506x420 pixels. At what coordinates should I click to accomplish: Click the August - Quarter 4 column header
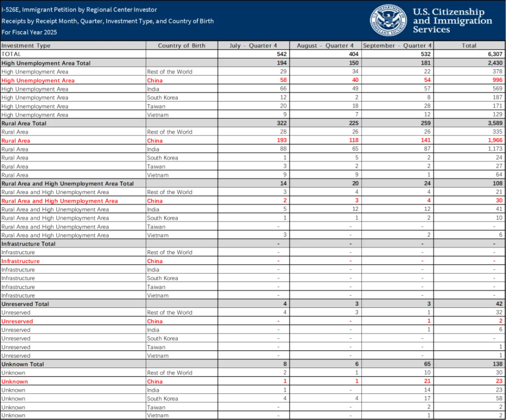pyautogui.click(x=325, y=45)
